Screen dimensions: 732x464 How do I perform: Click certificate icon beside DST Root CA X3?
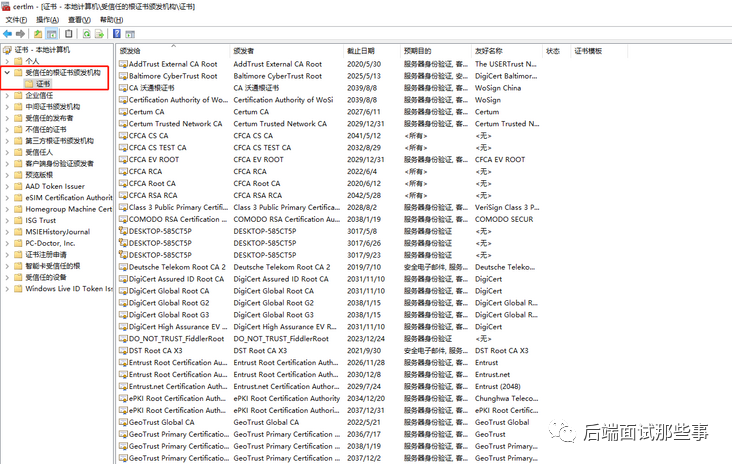tap(123, 351)
